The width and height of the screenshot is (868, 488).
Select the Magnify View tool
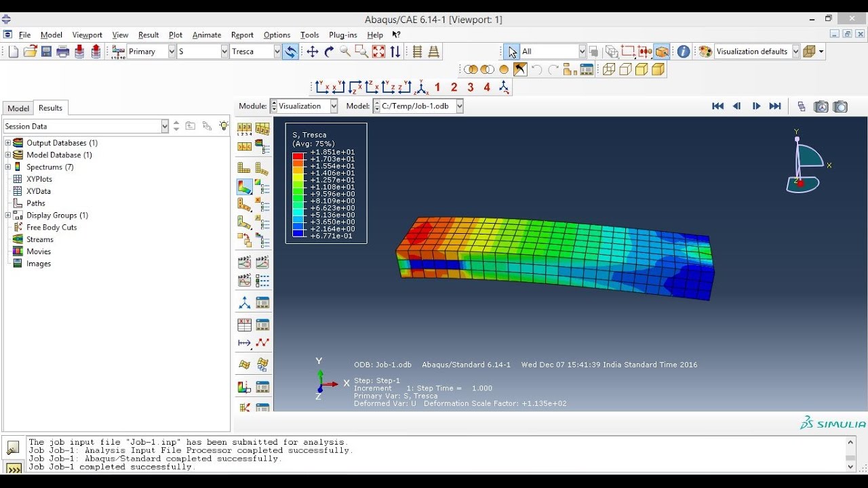pyautogui.click(x=345, y=52)
